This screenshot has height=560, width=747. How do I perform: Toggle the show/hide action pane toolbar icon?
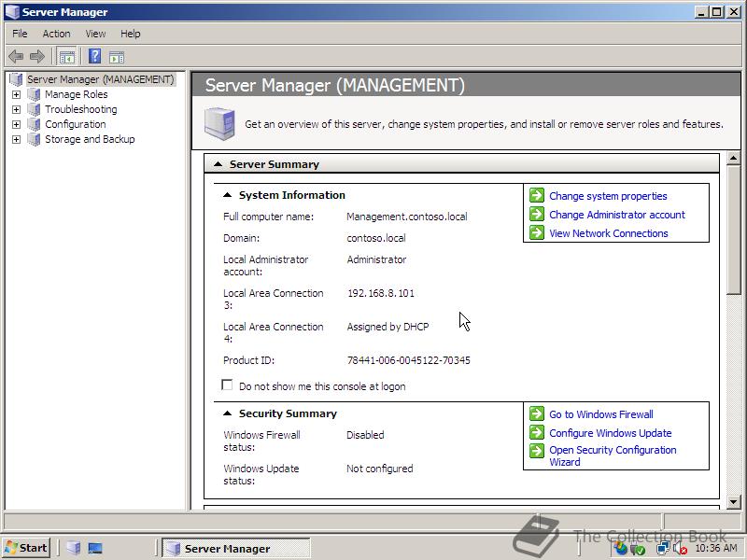(117, 57)
